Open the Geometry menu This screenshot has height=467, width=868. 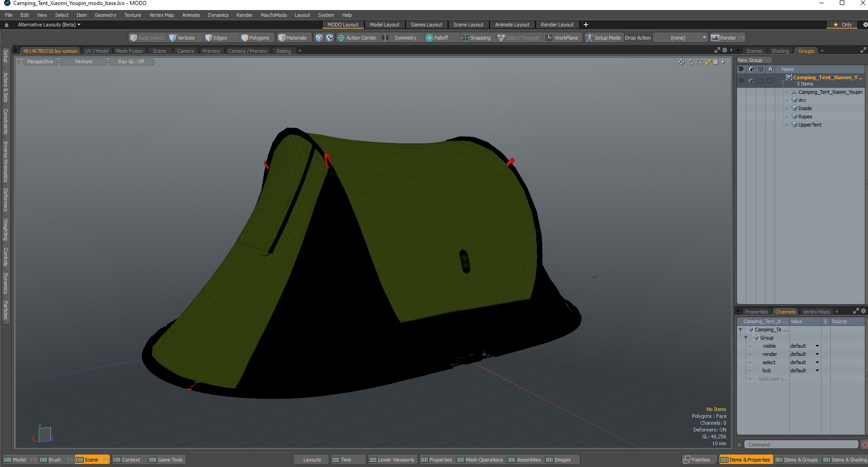coord(105,15)
